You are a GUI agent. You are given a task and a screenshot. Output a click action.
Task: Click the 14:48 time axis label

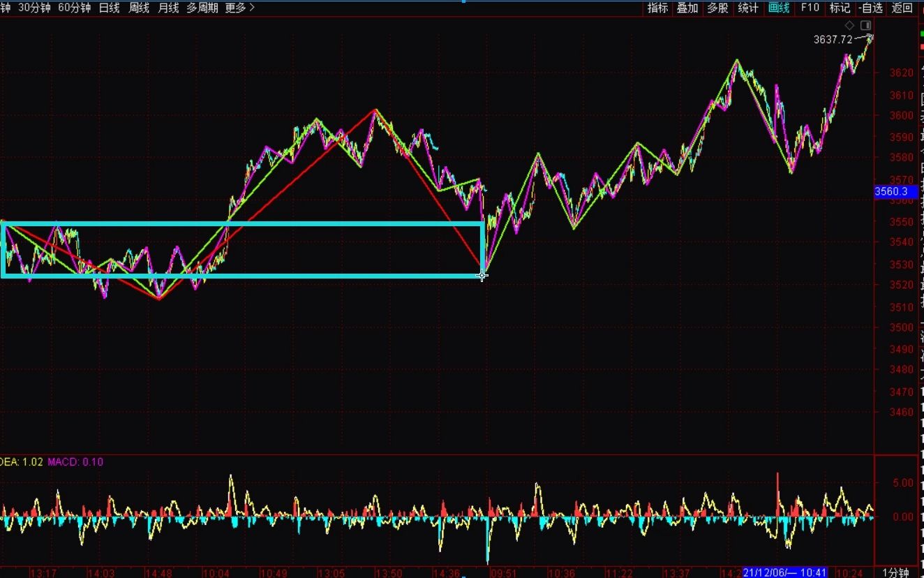point(158,572)
